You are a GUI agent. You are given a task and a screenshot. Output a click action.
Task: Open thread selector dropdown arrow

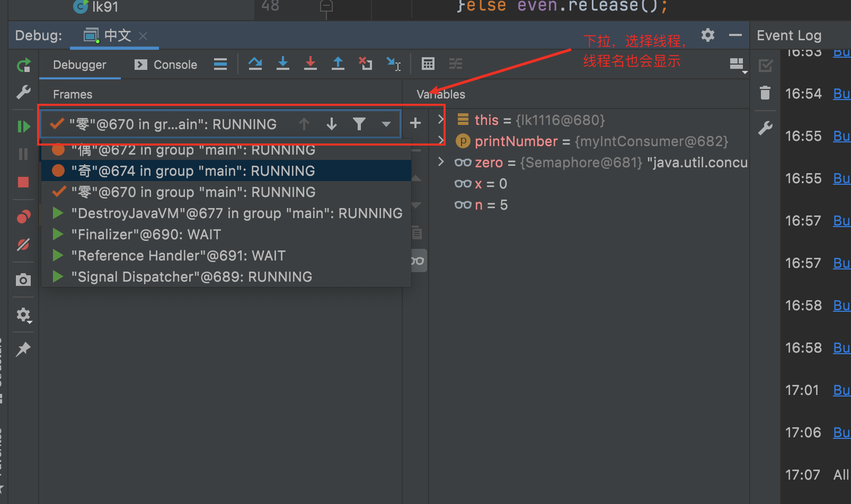point(386,124)
